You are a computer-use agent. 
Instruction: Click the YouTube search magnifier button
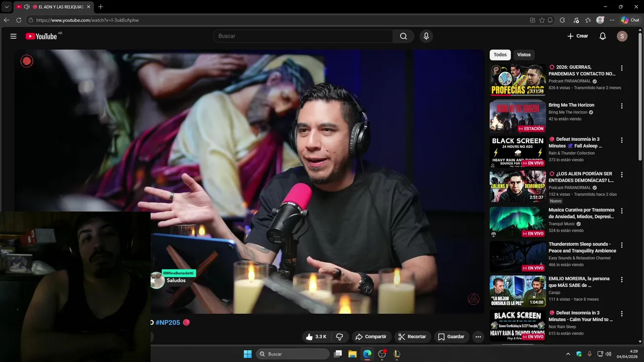(x=404, y=36)
